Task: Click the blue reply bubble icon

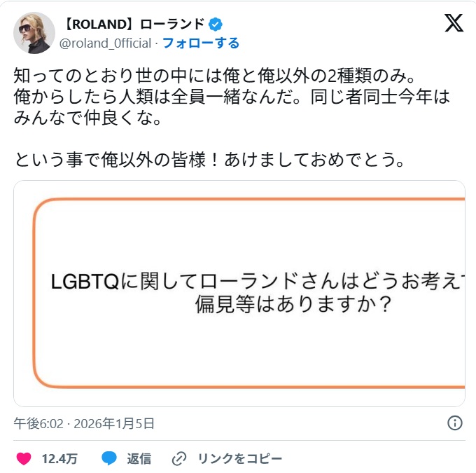Action: coord(109,458)
